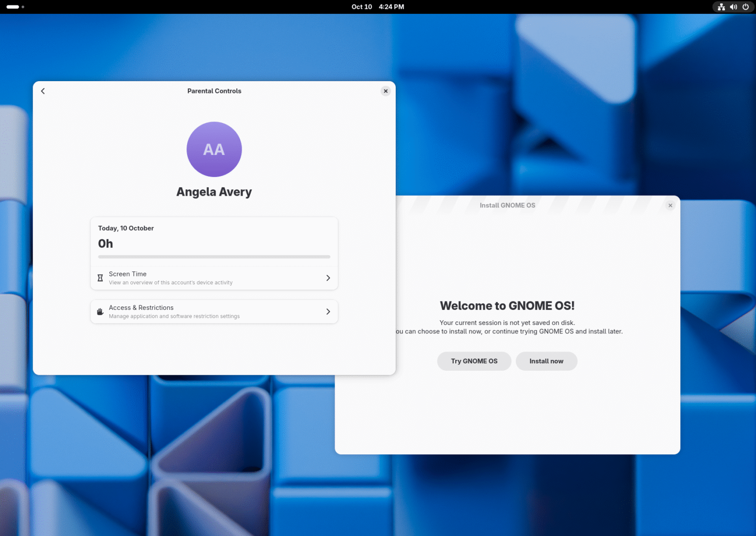Screen dimensions: 756x536
Task: Expand Screen Time using its chevron arrow
Action: (328, 278)
